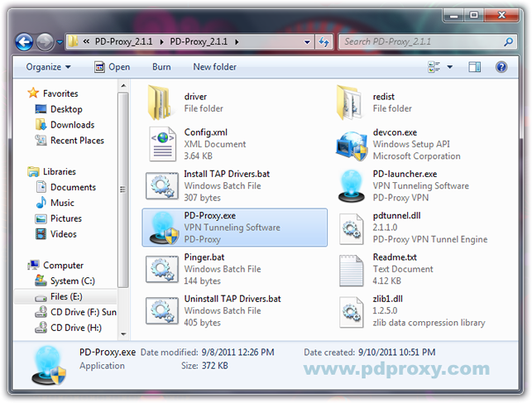Click the navigation pane scrollbar thumb

click(123, 190)
